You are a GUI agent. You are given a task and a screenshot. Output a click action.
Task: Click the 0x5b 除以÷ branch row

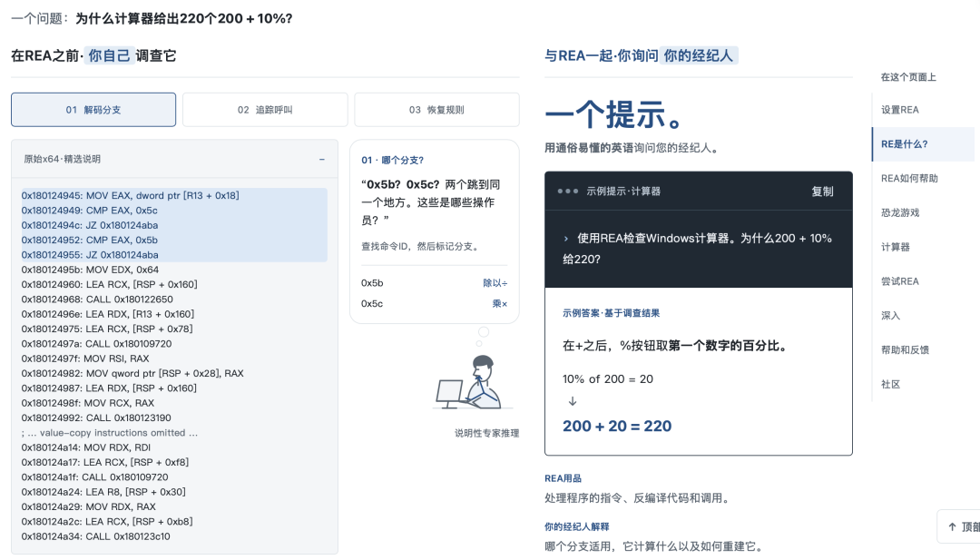point(435,283)
